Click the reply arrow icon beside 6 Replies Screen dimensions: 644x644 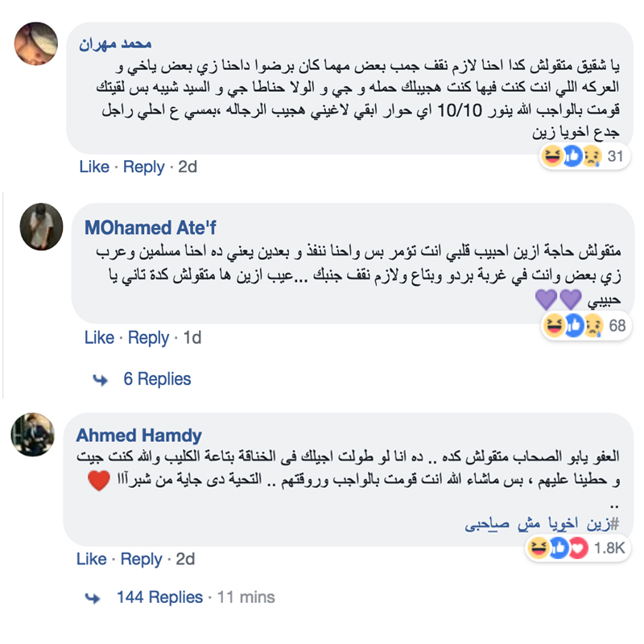pos(101,379)
